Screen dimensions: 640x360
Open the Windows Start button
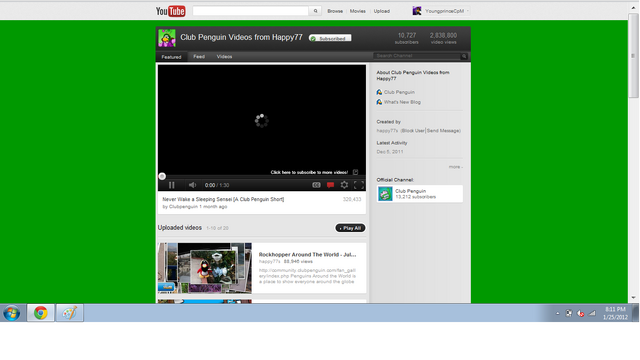tap(12, 313)
